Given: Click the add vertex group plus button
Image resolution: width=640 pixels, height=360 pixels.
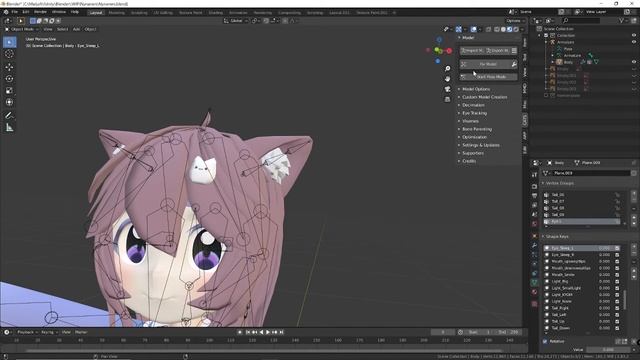Looking at the screenshot, I should point(634,194).
